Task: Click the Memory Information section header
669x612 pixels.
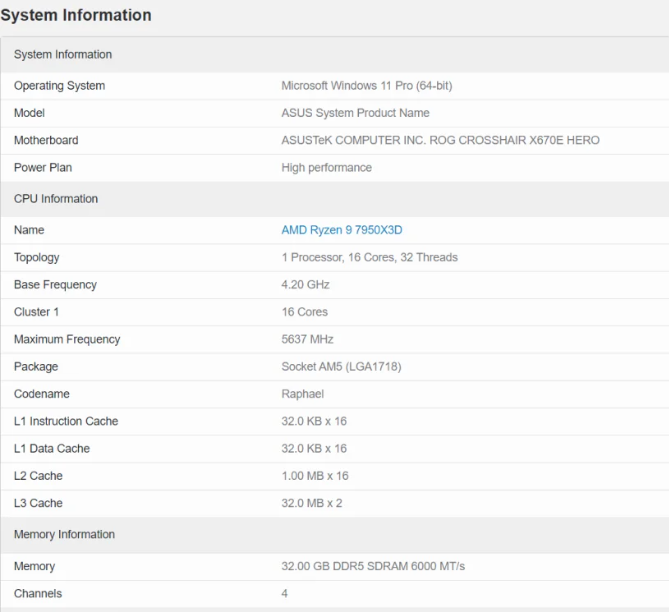Action: coord(65,534)
